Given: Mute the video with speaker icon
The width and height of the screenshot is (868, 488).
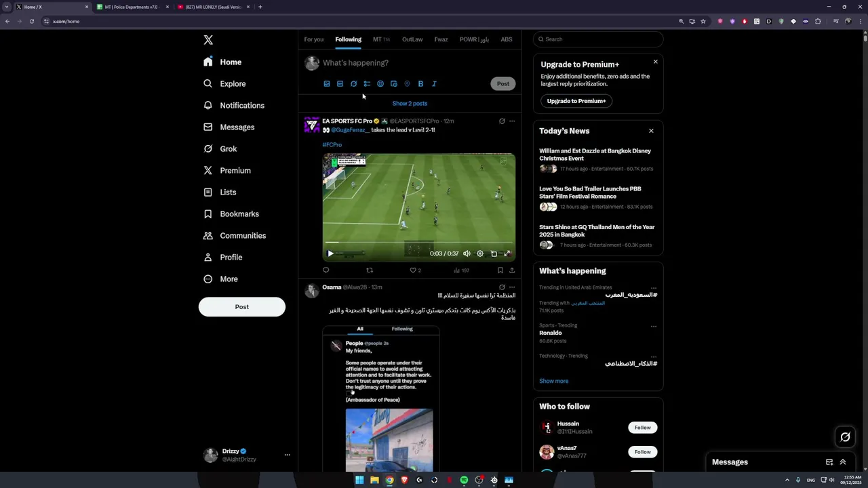Looking at the screenshot, I should 467,253.
